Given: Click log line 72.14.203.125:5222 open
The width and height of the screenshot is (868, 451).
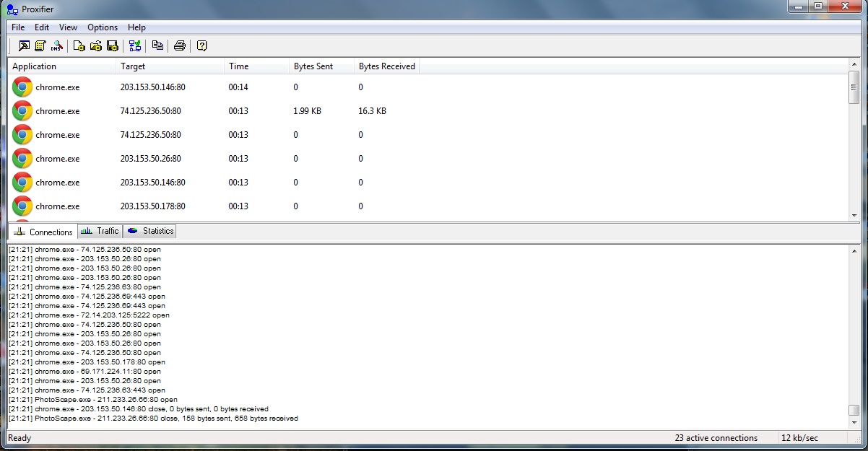Looking at the screenshot, I should (x=90, y=315).
